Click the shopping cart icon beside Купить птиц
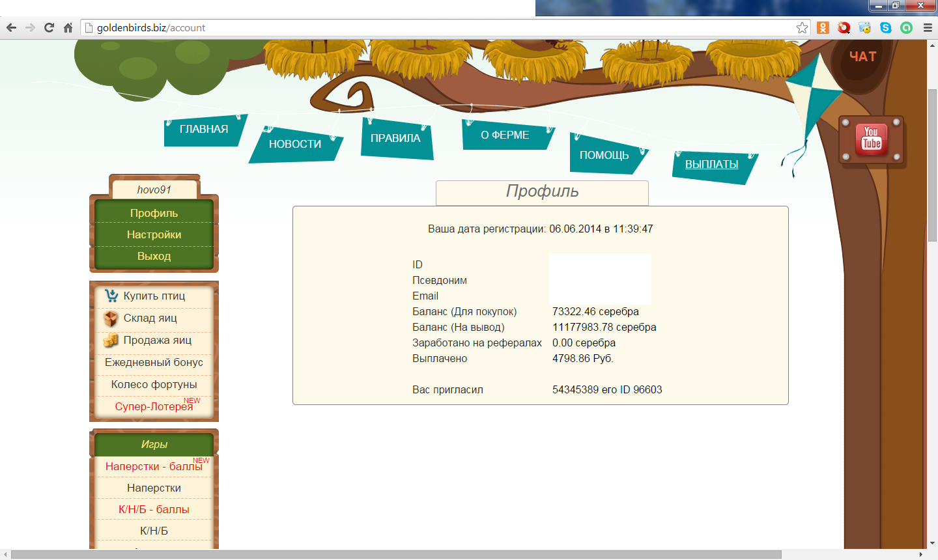938x560 pixels. click(111, 296)
